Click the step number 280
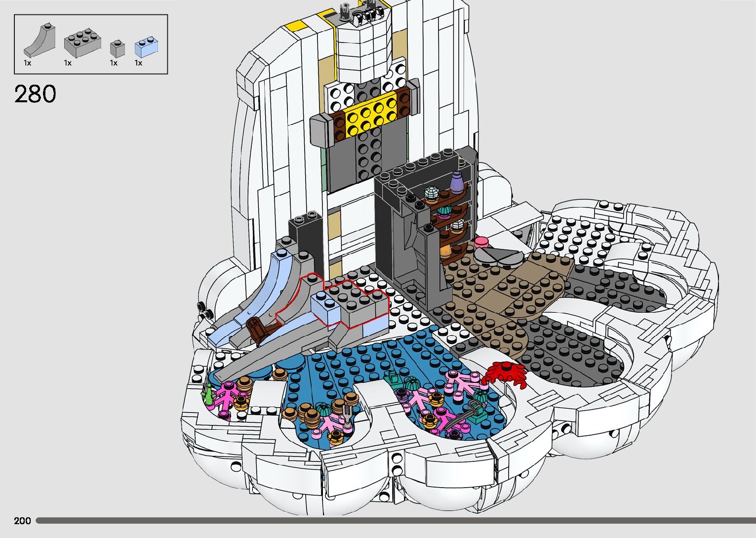Image resolution: width=756 pixels, height=538 pixels. (35, 94)
